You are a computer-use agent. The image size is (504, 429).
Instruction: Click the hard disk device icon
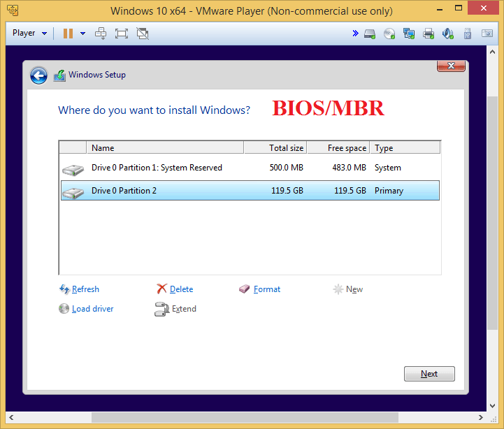[x=370, y=33]
